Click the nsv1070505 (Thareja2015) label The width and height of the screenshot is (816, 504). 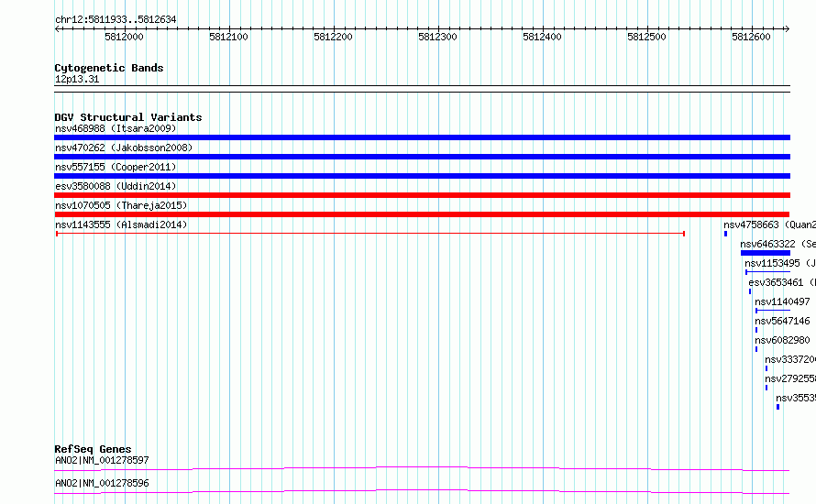pyautogui.click(x=121, y=205)
